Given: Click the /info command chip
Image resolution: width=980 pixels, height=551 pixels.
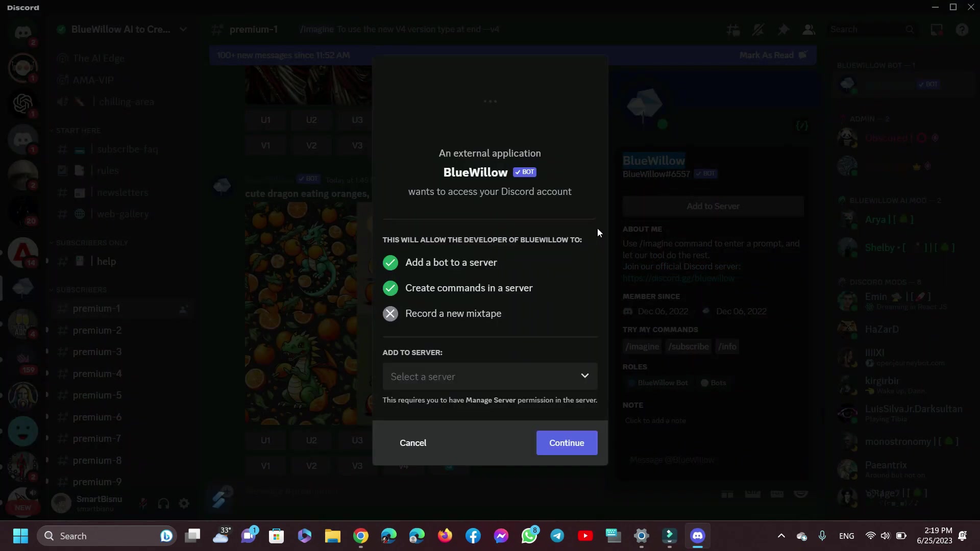Looking at the screenshot, I should click(x=727, y=346).
